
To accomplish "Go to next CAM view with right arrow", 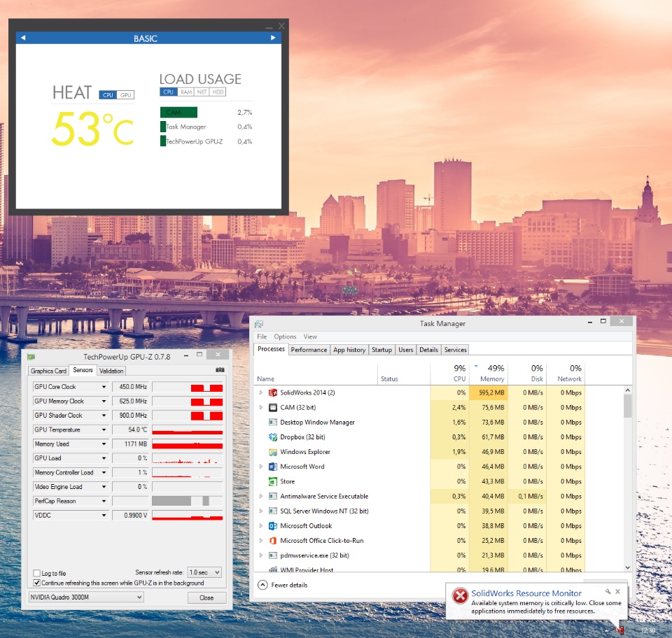I will click(273, 38).
